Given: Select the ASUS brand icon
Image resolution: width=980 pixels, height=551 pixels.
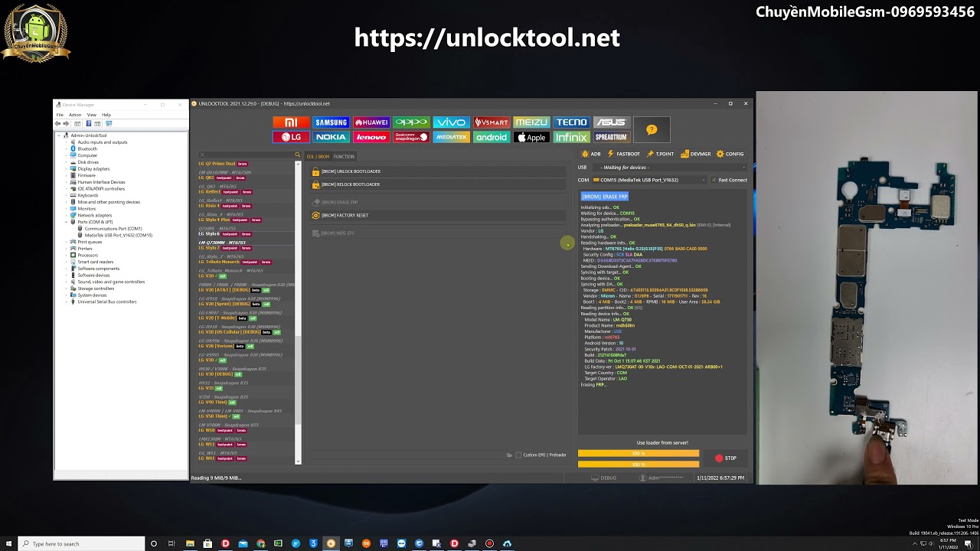Looking at the screenshot, I should (x=611, y=122).
